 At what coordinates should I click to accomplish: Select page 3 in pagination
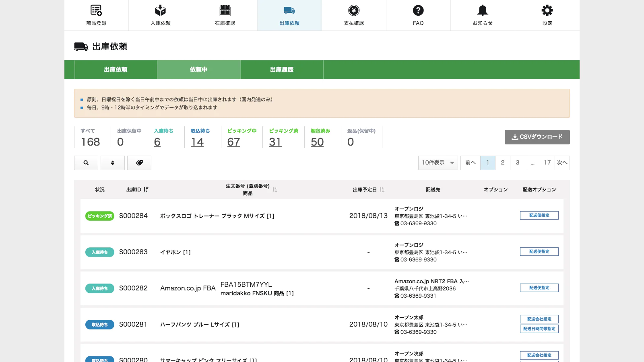[x=518, y=163]
